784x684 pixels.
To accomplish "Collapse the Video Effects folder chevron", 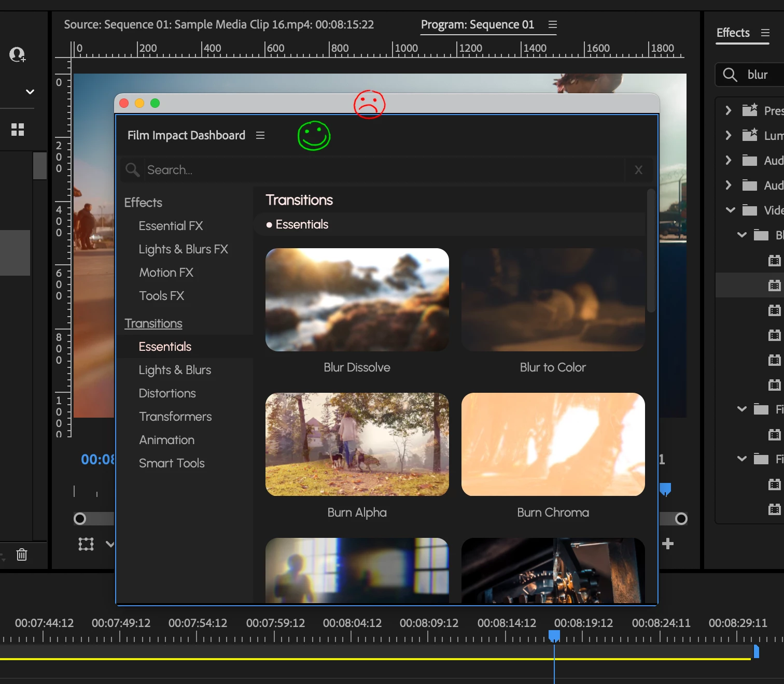I will tap(731, 210).
